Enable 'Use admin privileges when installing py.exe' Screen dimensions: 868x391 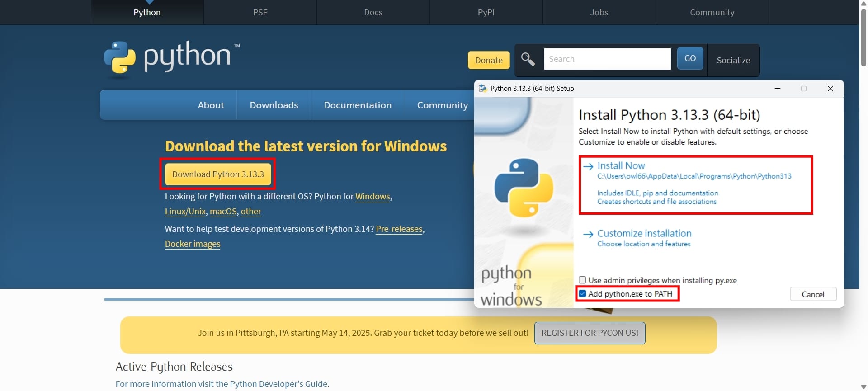pyautogui.click(x=582, y=280)
